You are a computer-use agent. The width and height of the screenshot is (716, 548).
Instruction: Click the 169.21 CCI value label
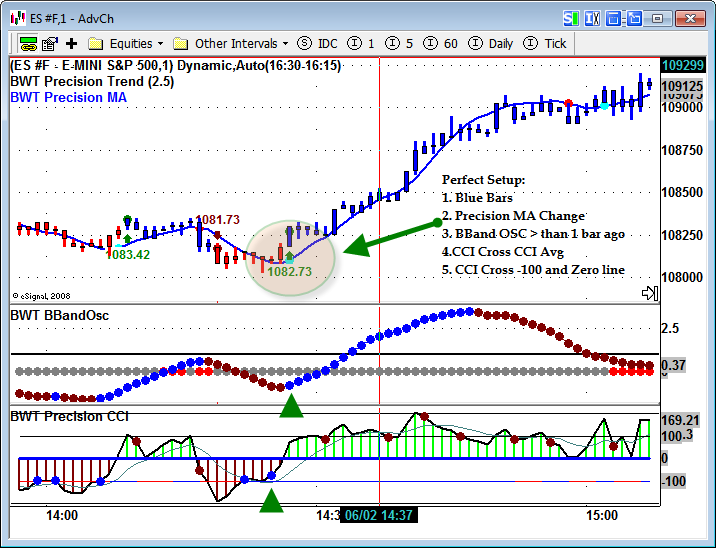(680, 420)
